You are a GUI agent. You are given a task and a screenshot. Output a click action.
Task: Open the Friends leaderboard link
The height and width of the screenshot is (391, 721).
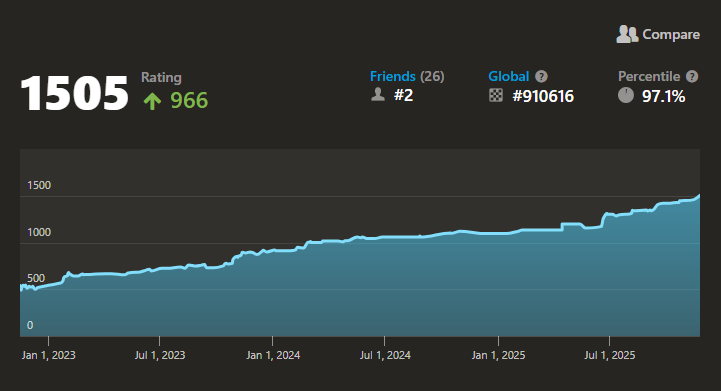[393, 76]
